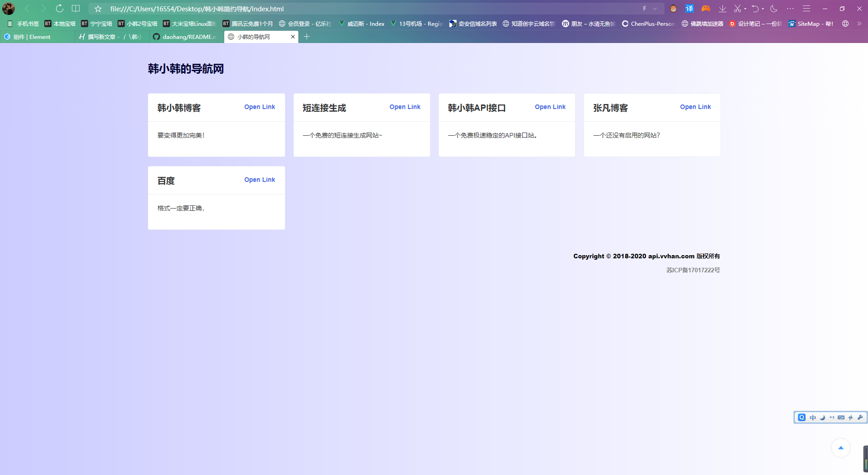Open Link on the 韩小韩博客 card
Image resolution: width=868 pixels, height=475 pixels.
(259, 107)
